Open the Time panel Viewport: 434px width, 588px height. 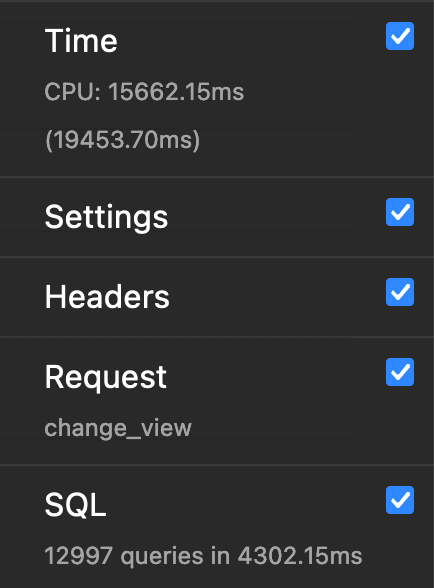pyautogui.click(x=81, y=40)
